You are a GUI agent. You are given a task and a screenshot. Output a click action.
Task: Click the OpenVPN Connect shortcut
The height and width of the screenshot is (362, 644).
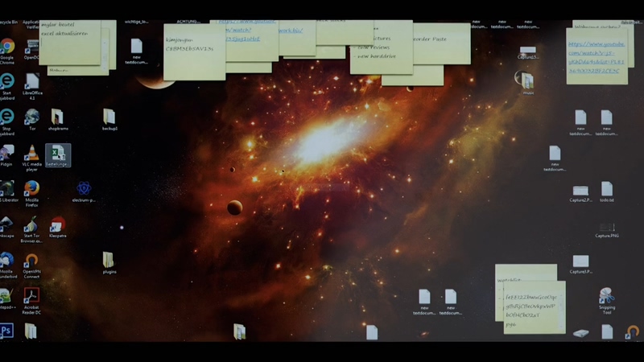(31, 265)
